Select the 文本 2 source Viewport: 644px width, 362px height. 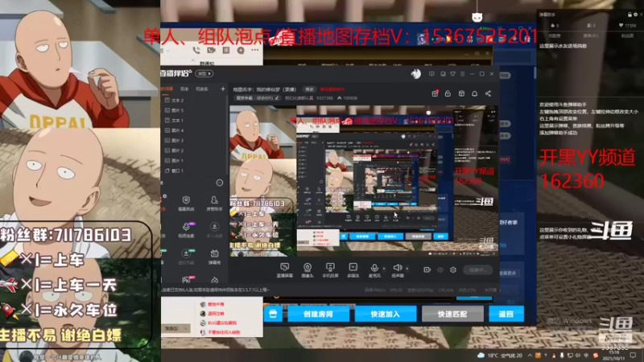[194, 100]
